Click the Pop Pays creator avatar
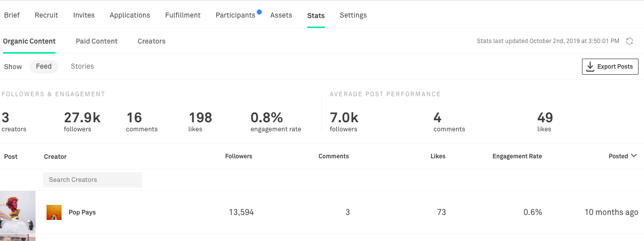The width and height of the screenshot is (644, 241). point(54,212)
